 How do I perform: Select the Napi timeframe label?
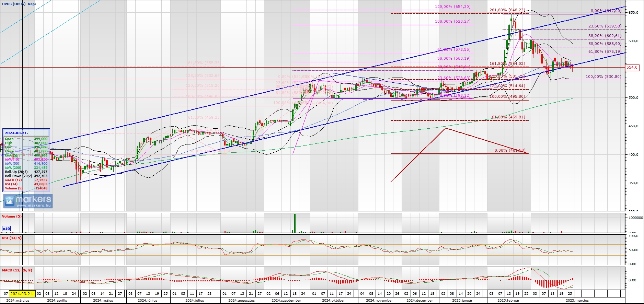32,4
